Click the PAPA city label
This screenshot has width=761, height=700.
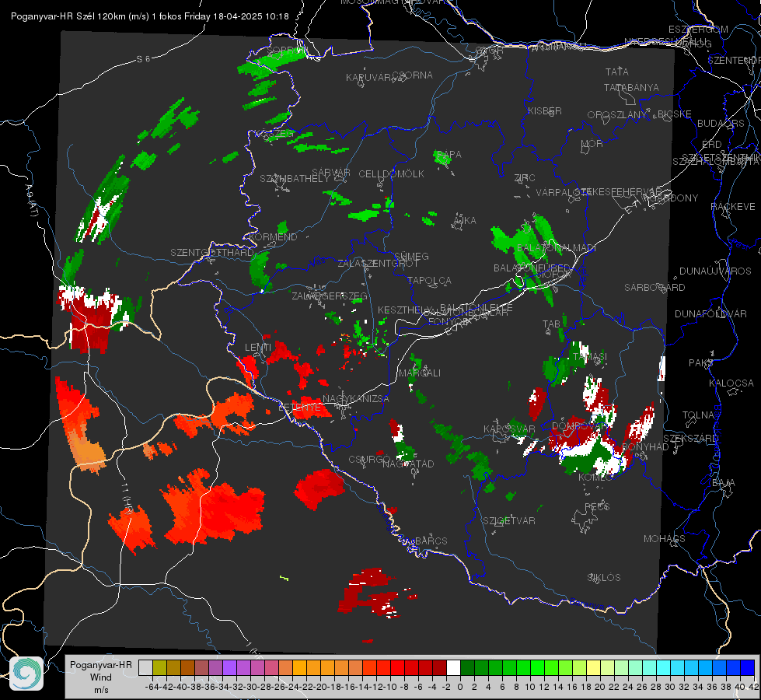(x=449, y=154)
